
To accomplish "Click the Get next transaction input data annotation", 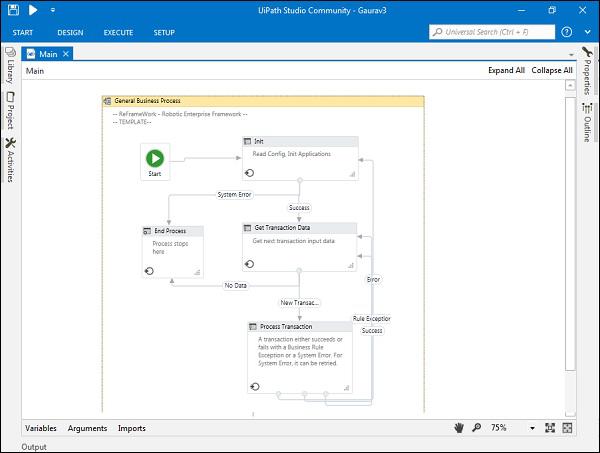I will point(293,241).
